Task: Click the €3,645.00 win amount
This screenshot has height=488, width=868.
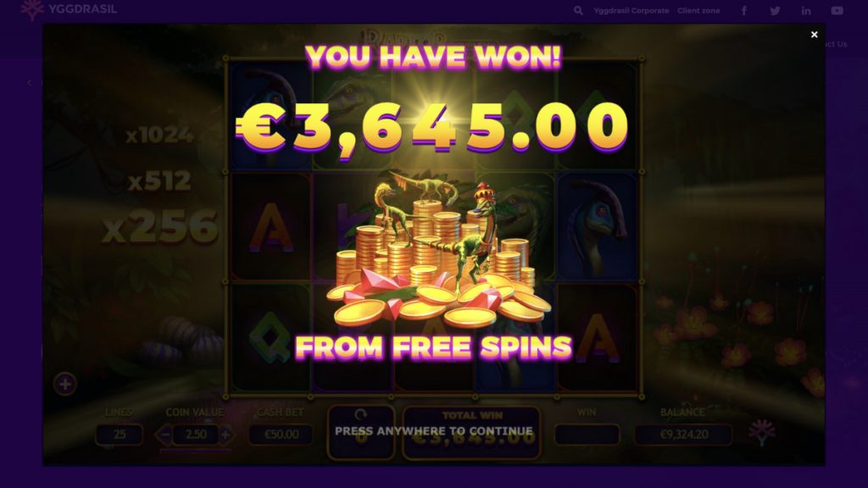Action: [x=431, y=127]
